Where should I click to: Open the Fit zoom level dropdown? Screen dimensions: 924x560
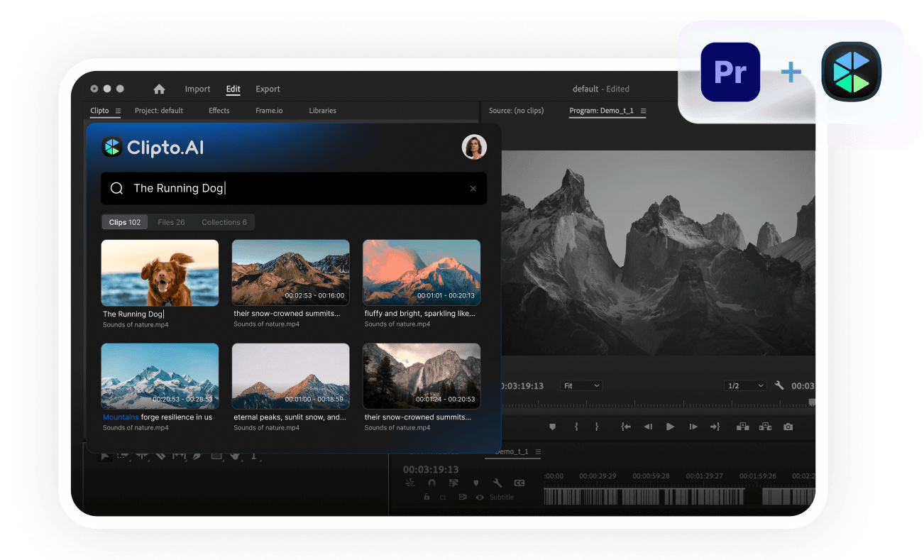coord(581,385)
